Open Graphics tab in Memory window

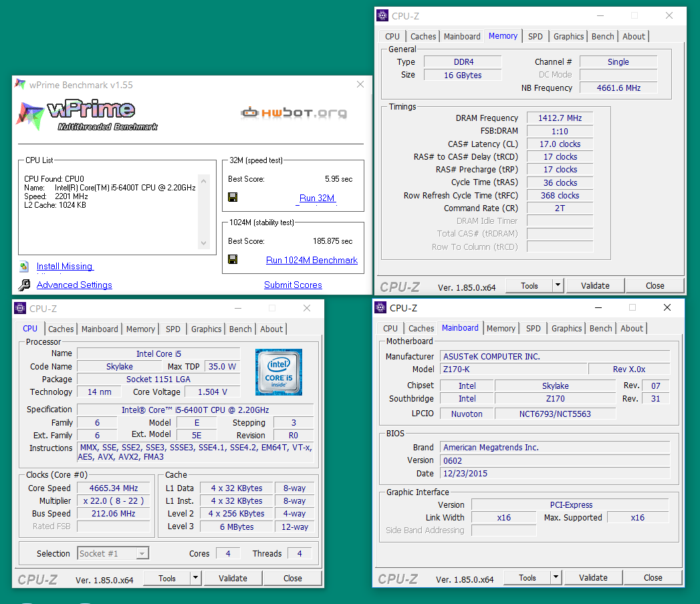[568, 37]
